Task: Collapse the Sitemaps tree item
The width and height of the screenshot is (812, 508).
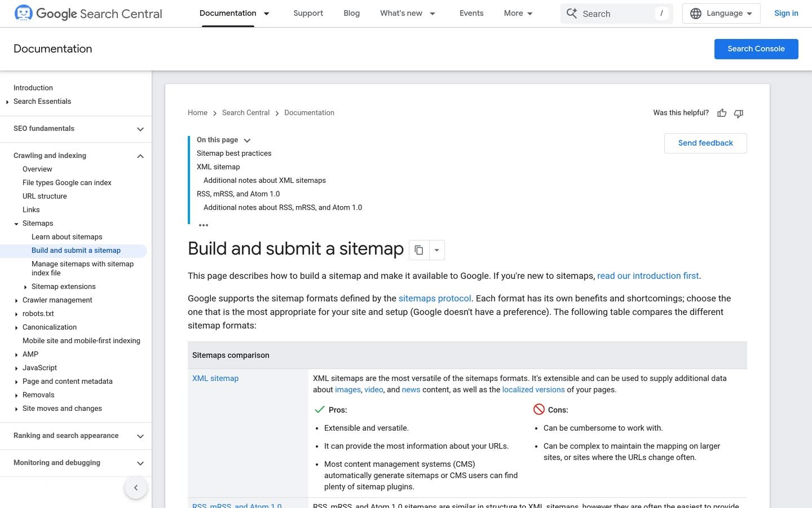Action: (16, 224)
